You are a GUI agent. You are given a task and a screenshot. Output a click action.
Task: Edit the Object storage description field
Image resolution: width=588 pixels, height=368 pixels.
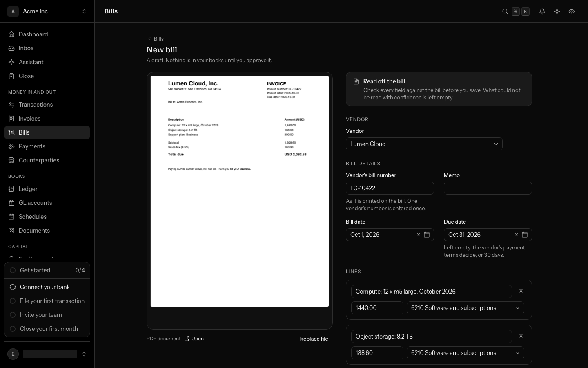(x=431, y=337)
